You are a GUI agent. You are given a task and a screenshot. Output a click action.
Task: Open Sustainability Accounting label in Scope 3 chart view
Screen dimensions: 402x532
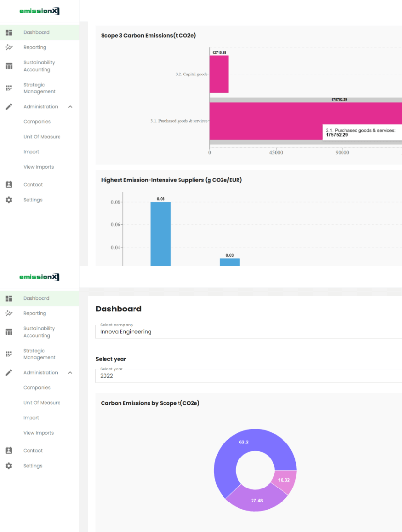pos(39,66)
